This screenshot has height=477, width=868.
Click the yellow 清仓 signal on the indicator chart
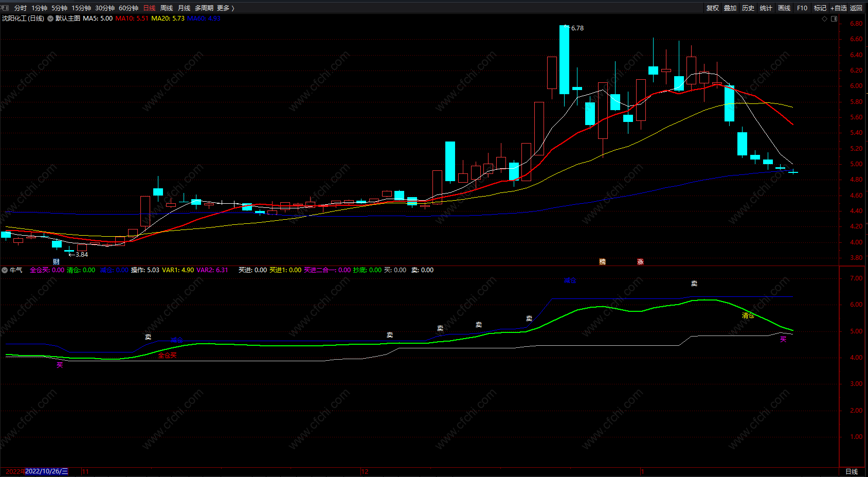(x=748, y=315)
